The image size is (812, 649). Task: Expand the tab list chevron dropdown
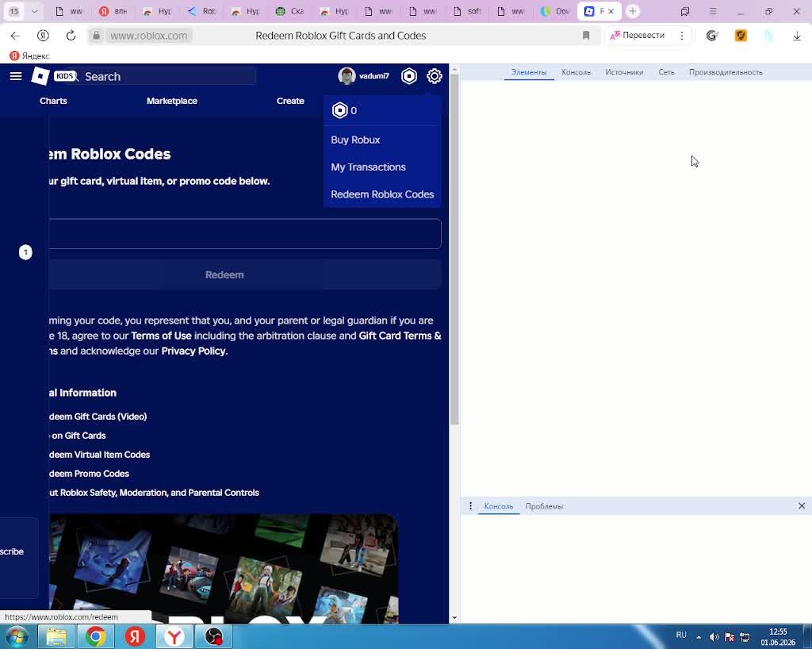pyautogui.click(x=34, y=11)
